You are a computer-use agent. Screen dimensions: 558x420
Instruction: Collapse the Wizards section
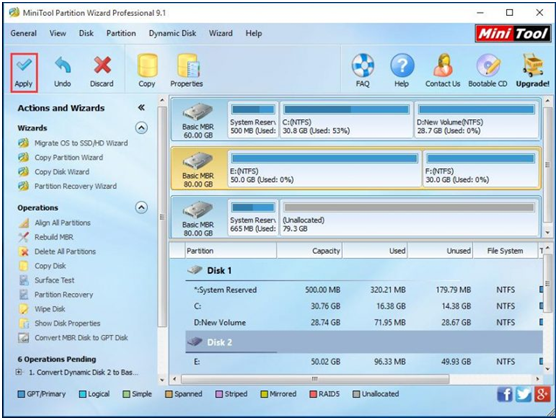142,128
